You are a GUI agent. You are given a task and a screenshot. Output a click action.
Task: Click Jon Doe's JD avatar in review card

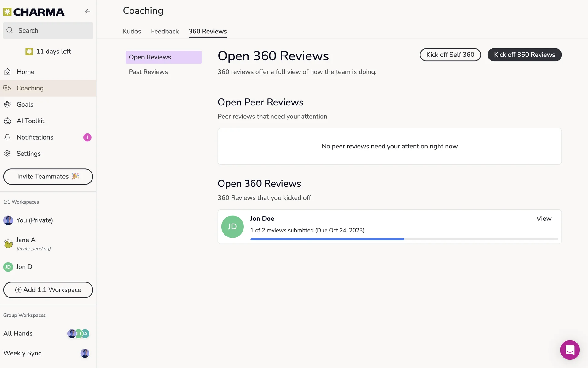coord(232,227)
